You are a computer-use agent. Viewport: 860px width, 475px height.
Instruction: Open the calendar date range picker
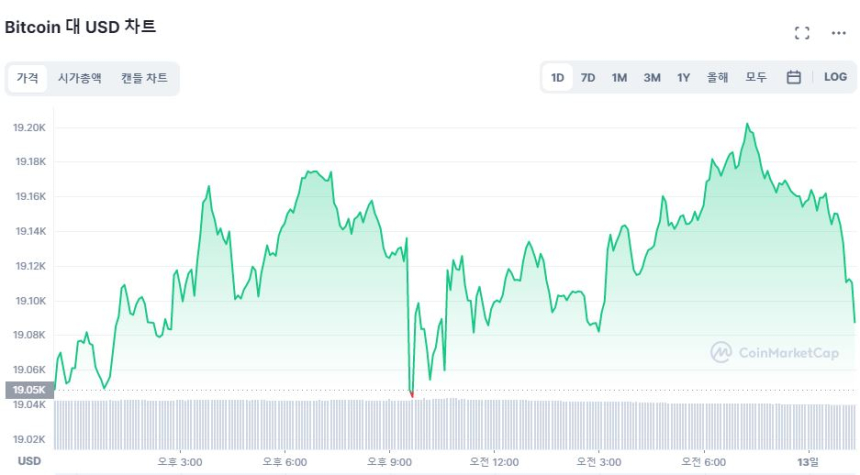[793, 77]
